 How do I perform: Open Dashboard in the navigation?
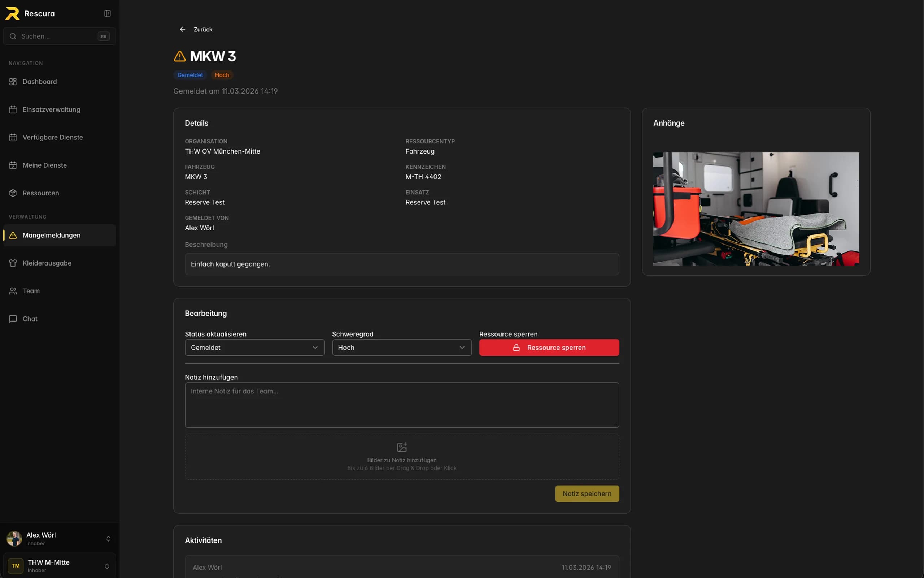tap(59, 81)
